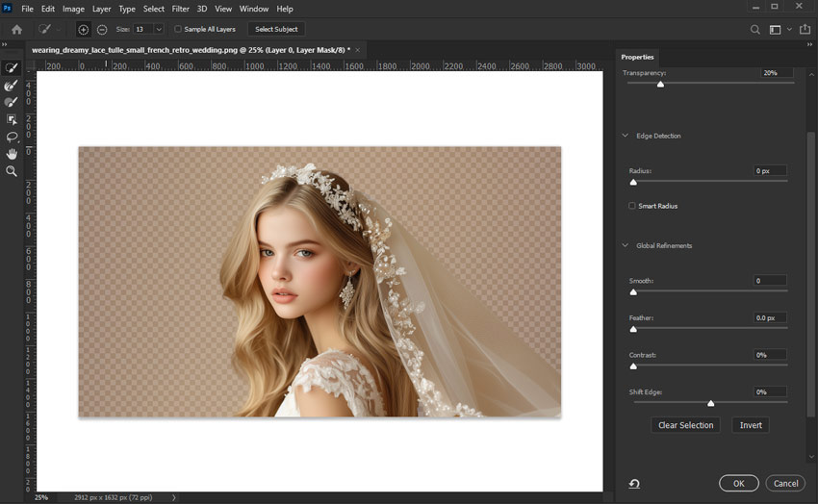Viewport: 818px width, 504px height.
Task: Click the Smooth value field
Action: pos(770,281)
